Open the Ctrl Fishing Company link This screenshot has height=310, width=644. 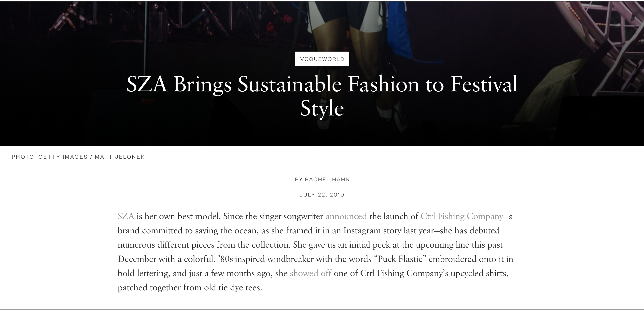462,216
